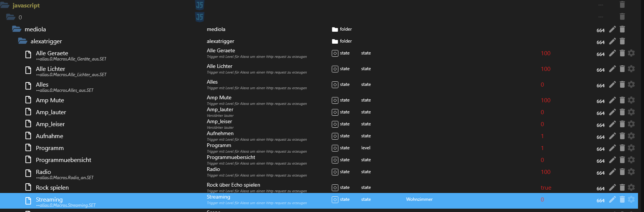Select the Amp Mute tree item
644x212 pixels.
(x=50, y=100)
